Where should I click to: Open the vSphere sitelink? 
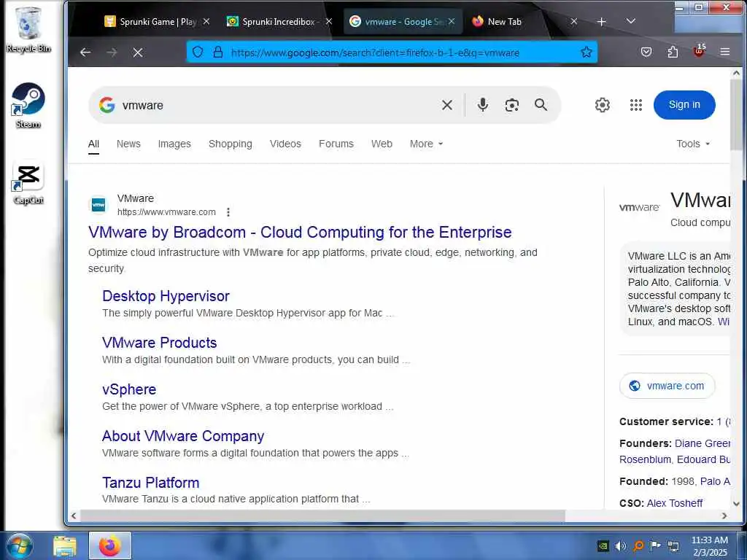[129, 389]
